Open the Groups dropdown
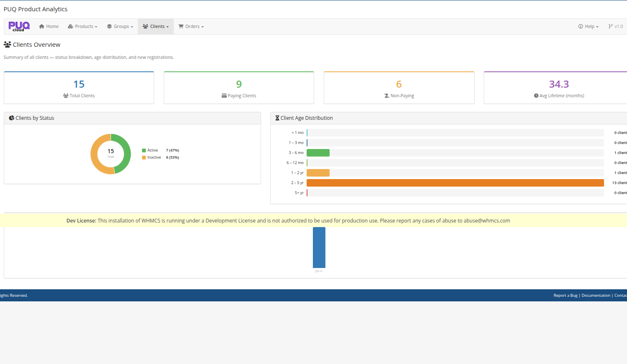The image size is (627, 364). [120, 26]
